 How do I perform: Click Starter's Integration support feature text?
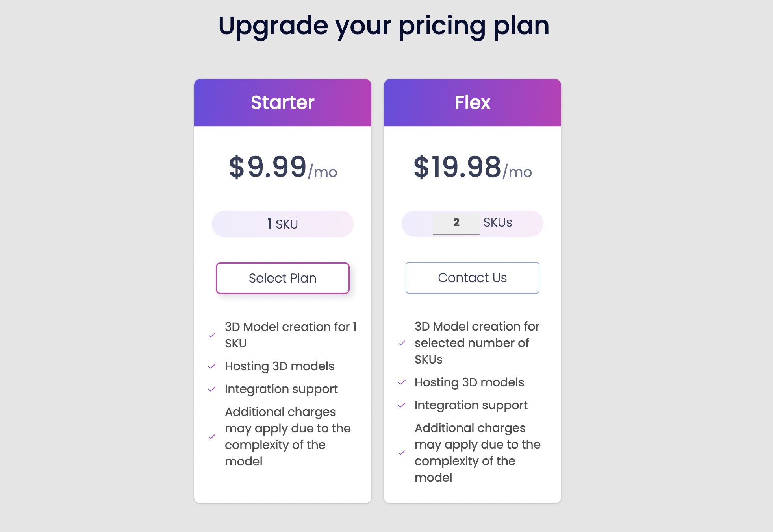[x=281, y=389]
